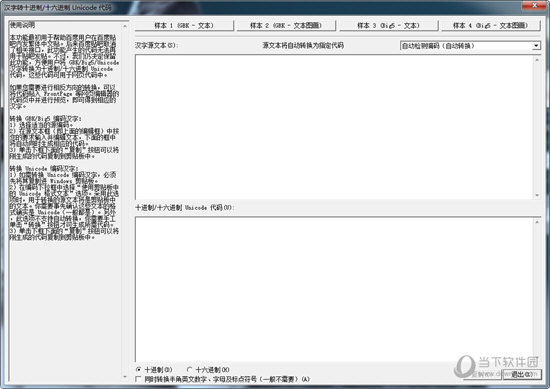Click the 退出 exit button

coord(522,374)
